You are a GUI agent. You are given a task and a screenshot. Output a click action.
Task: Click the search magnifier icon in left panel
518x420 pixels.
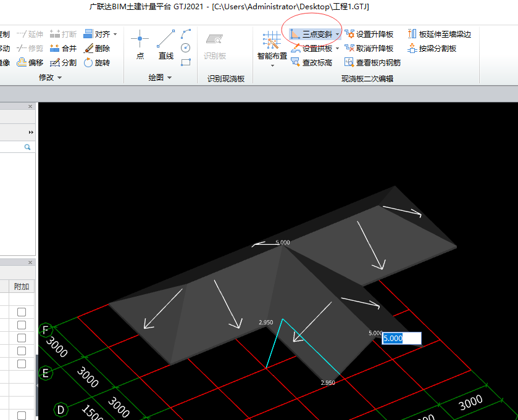[x=27, y=147]
